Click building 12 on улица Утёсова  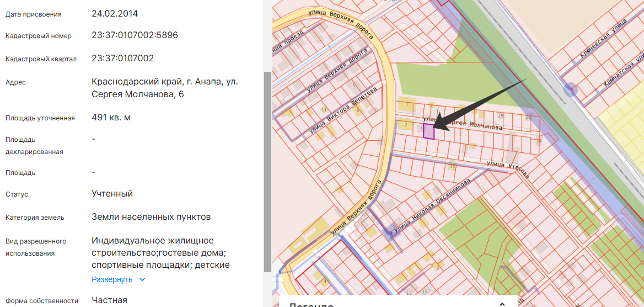[x=453, y=166]
